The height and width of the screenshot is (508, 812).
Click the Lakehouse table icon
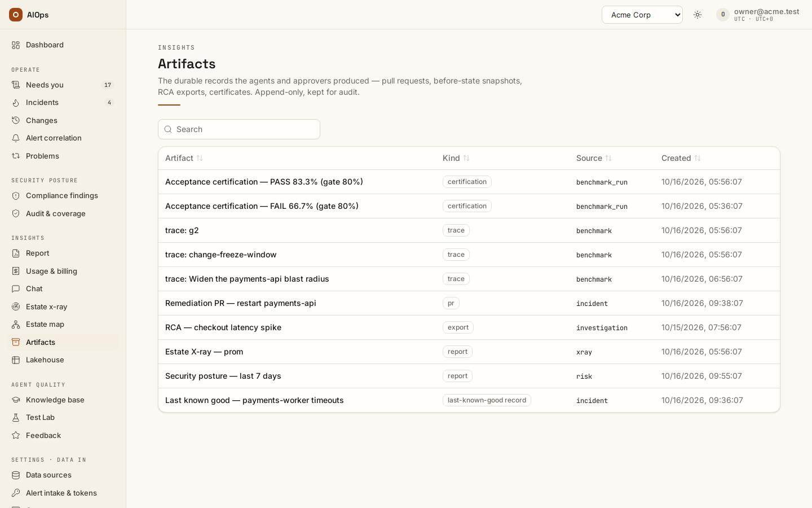(16, 360)
